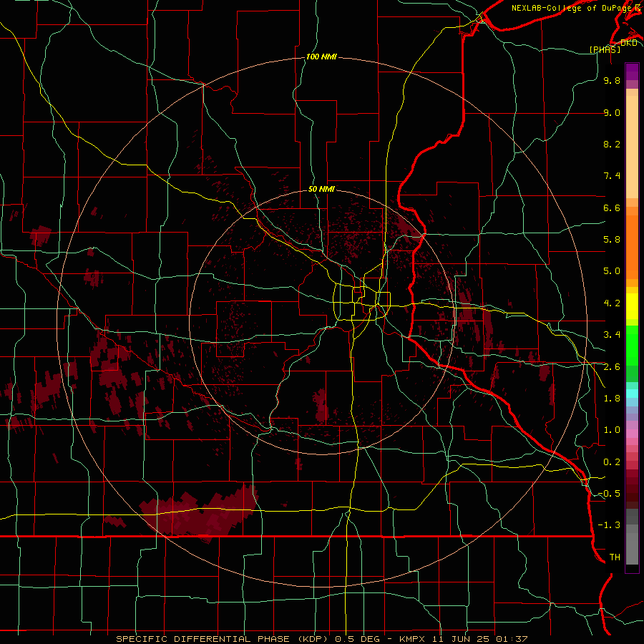Pick the yellow band of the color scale
Viewport: 644px width, 644px height.
point(632,306)
